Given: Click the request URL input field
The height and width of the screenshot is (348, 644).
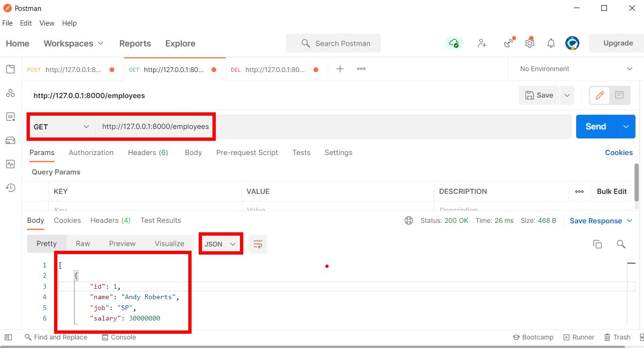Looking at the screenshot, I should (x=333, y=127).
